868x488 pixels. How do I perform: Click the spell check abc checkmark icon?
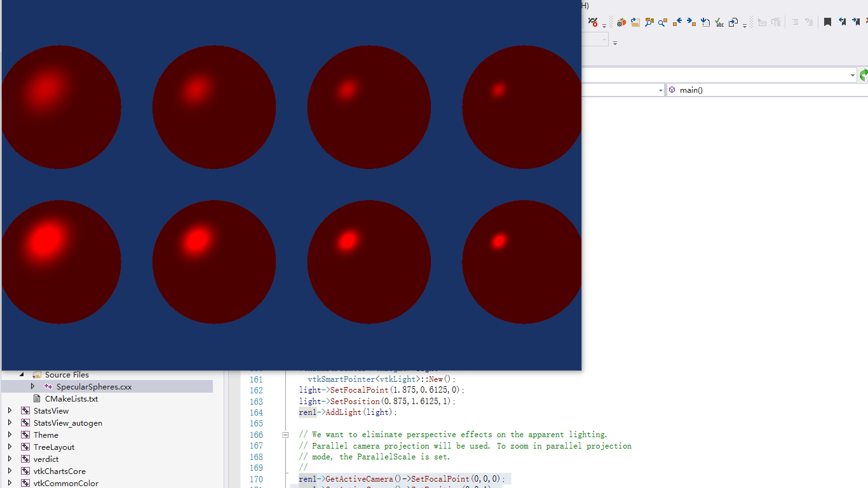pos(719,22)
